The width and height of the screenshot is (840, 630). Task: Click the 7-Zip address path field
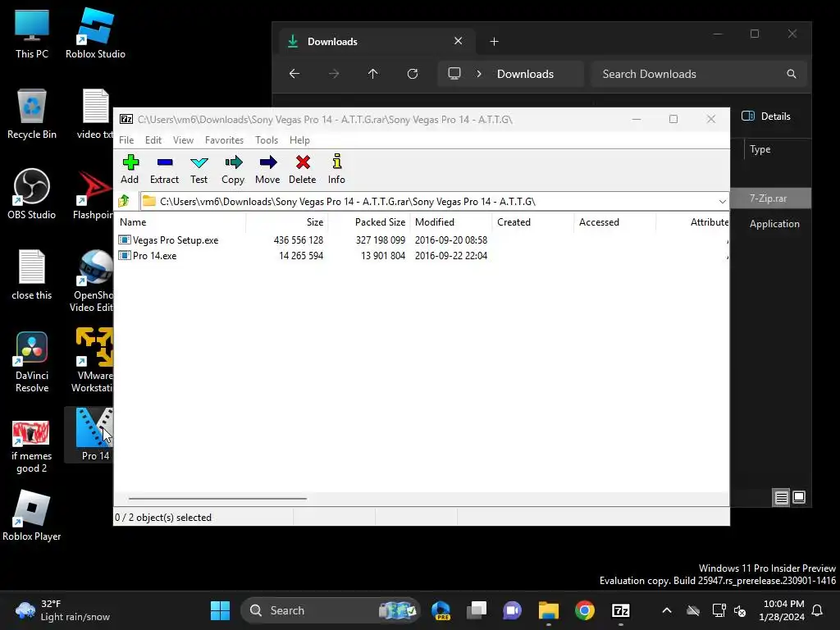[x=434, y=202]
